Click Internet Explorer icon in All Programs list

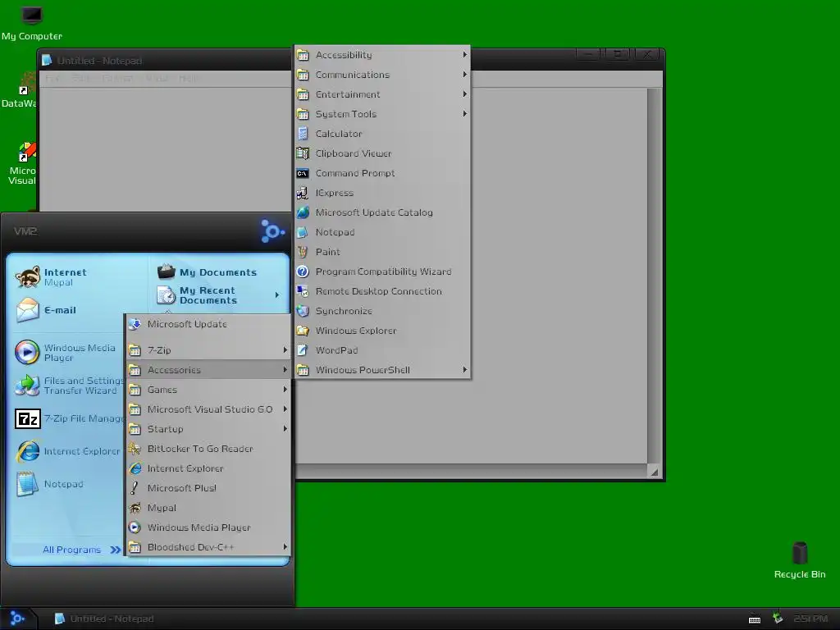pos(135,468)
